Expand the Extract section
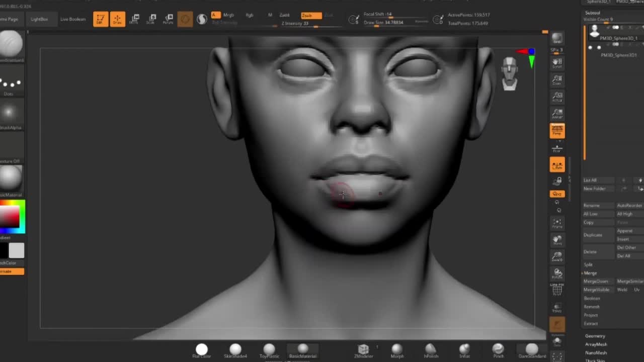Viewport: 644px width, 362px height. pos(591,324)
